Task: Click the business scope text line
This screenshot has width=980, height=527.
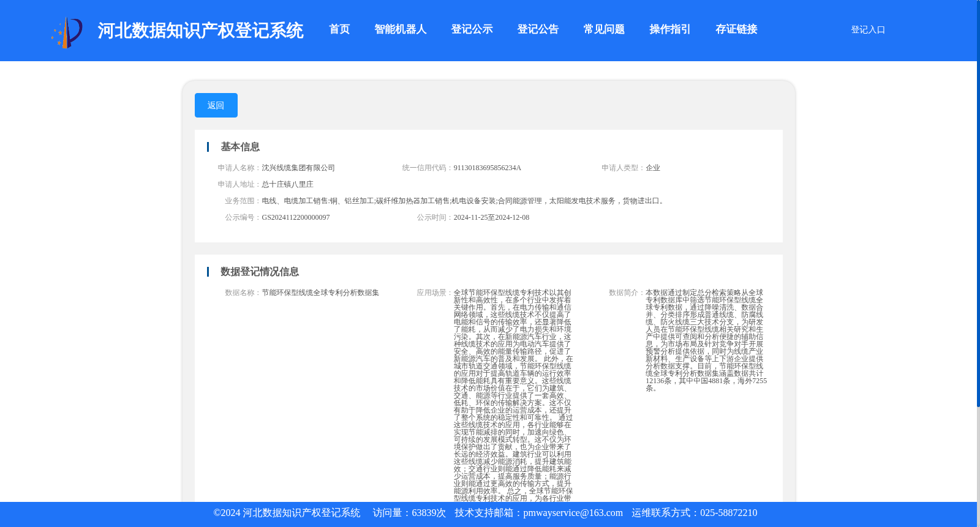Action: tap(464, 201)
